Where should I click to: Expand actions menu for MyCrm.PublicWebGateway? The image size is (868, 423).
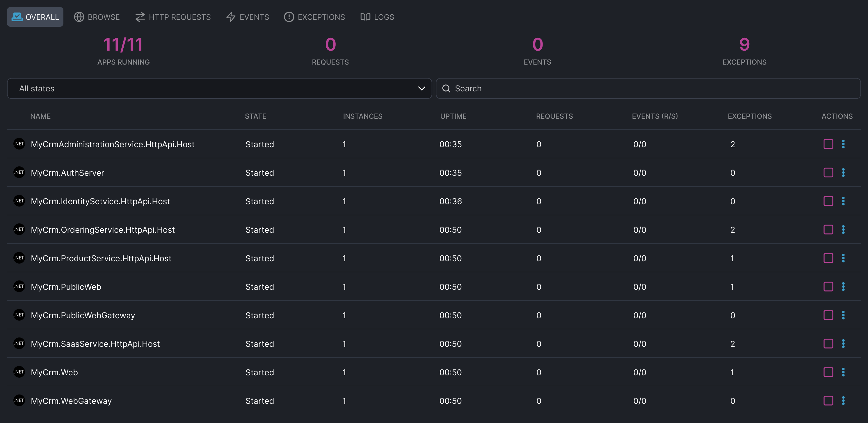[843, 315]
